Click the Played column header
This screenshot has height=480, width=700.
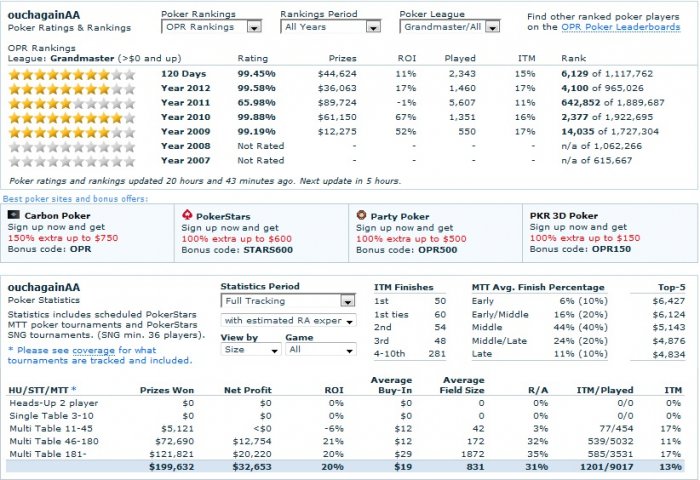(460, 58)
